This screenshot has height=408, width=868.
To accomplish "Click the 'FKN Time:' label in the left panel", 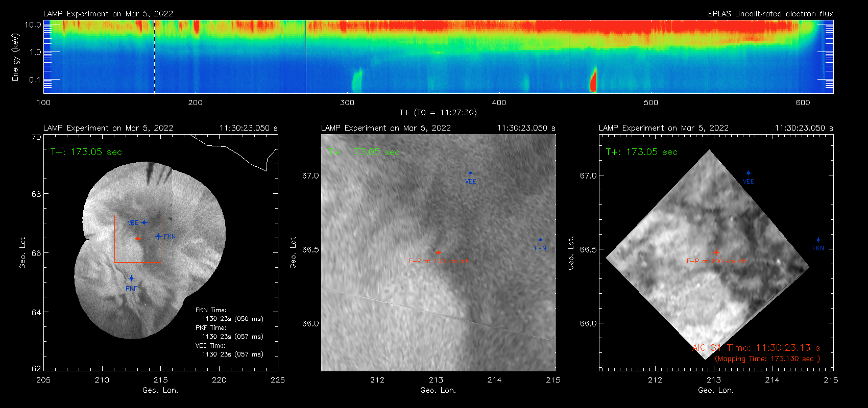I will click(211, 310).
